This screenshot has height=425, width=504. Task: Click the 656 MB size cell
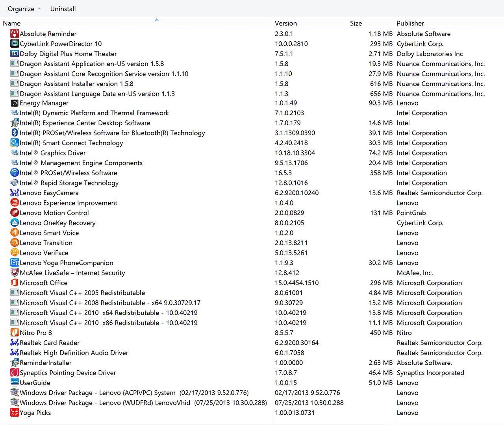381,94
